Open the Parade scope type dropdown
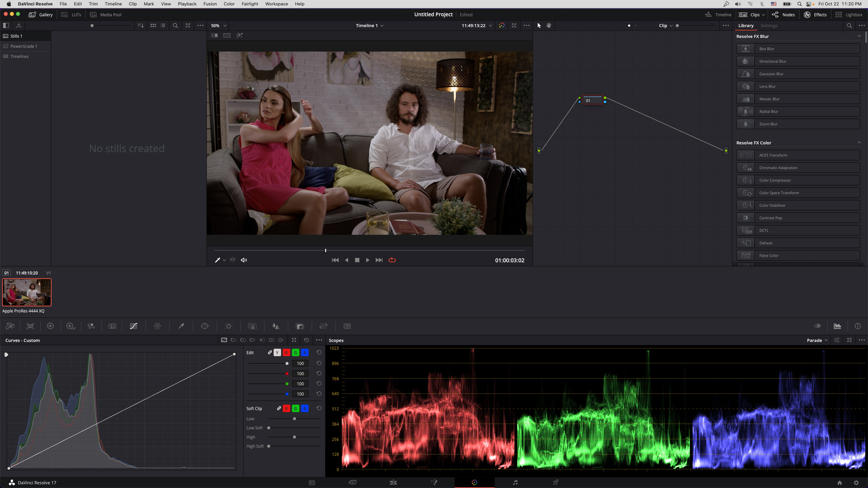Image resolution: width=868 pixels, height=488 pixels. tap(817, 340)
